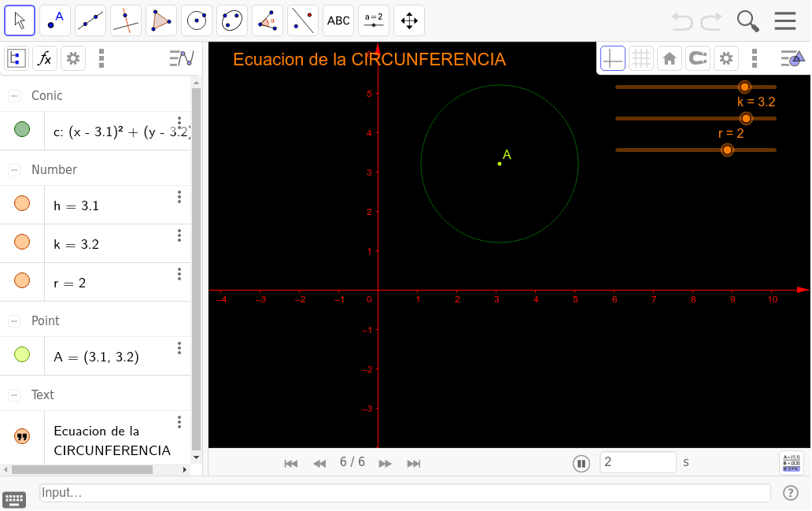
Task: Click the r = 2 slider handle
Action: click(x=727, y=150)
